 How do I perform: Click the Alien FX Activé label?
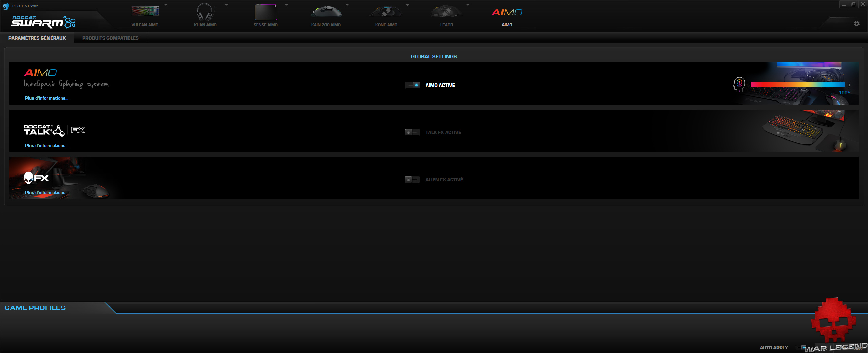(444, 180)
